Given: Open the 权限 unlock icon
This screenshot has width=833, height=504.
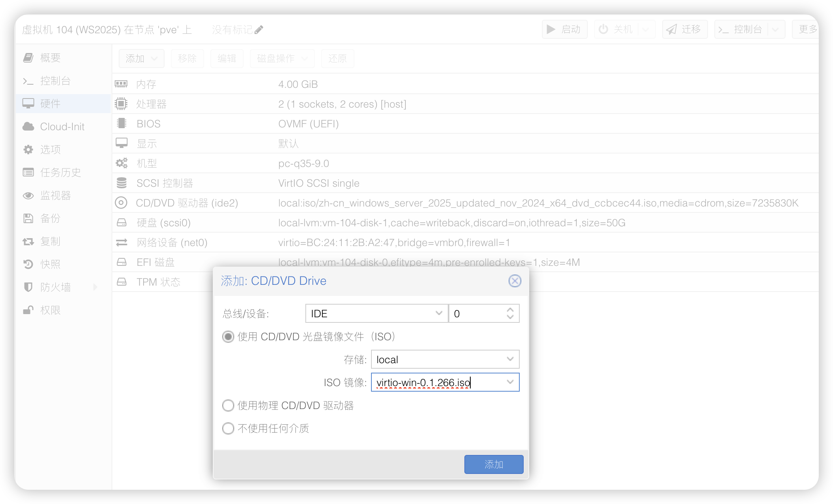Looking at the screenshot, I should click(x=28, y=310).
